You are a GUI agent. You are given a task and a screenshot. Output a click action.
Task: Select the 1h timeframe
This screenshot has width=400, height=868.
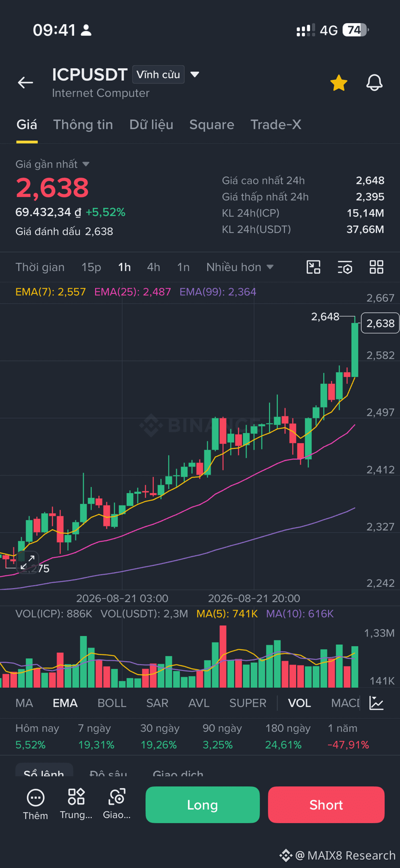124,267
